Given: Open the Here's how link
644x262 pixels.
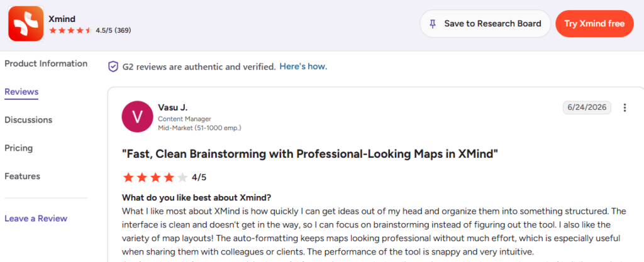Looking at the screenshot, I should (x=303, y=67).
